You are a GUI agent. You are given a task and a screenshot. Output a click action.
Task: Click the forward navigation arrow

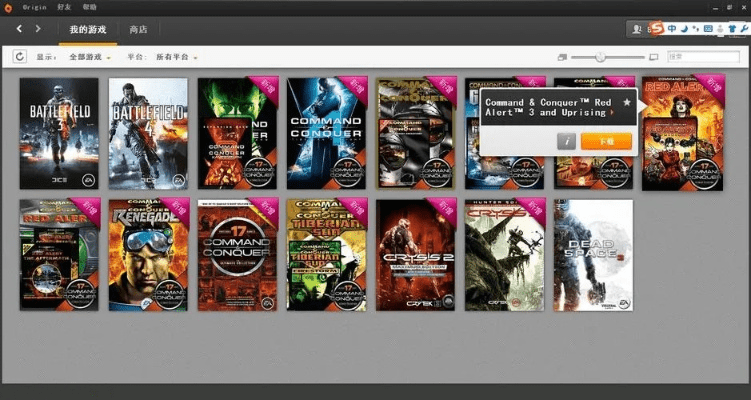(38, 29)
